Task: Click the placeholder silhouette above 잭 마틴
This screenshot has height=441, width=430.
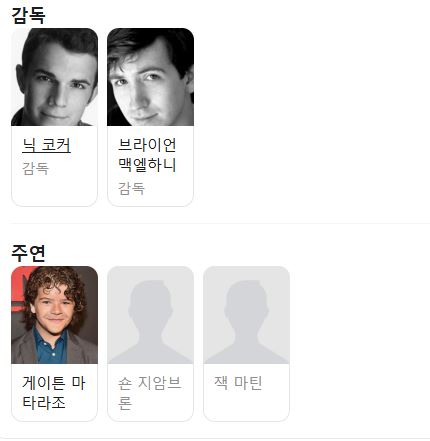Action: [246, 315]
